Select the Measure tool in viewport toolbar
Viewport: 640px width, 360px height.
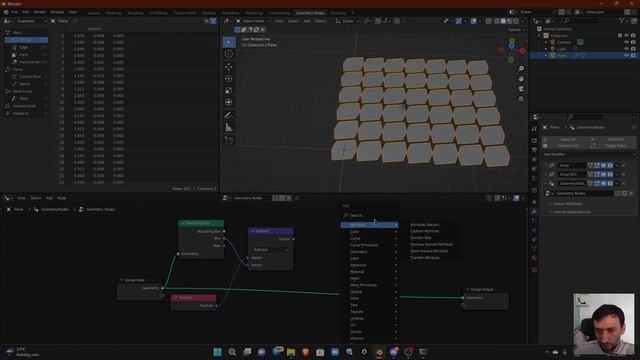click(229, 128)
